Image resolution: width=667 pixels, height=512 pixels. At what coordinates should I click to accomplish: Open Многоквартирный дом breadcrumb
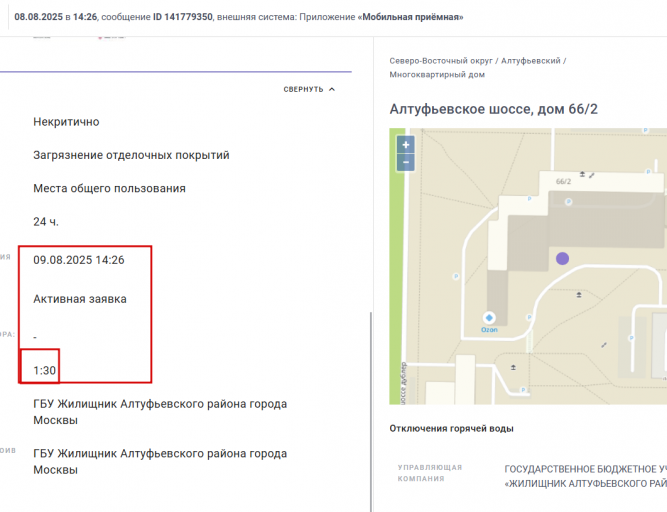(x=437, y=74)
